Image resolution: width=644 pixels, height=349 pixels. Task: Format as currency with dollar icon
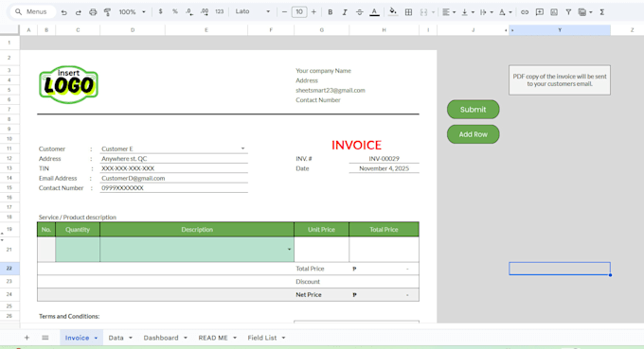point(161,12)
